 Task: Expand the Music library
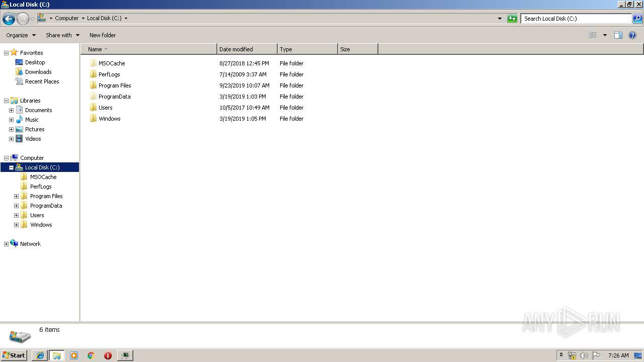11,120
